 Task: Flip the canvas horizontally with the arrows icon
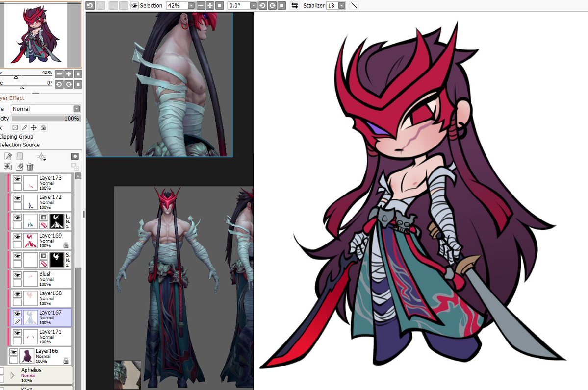(295, 5)
